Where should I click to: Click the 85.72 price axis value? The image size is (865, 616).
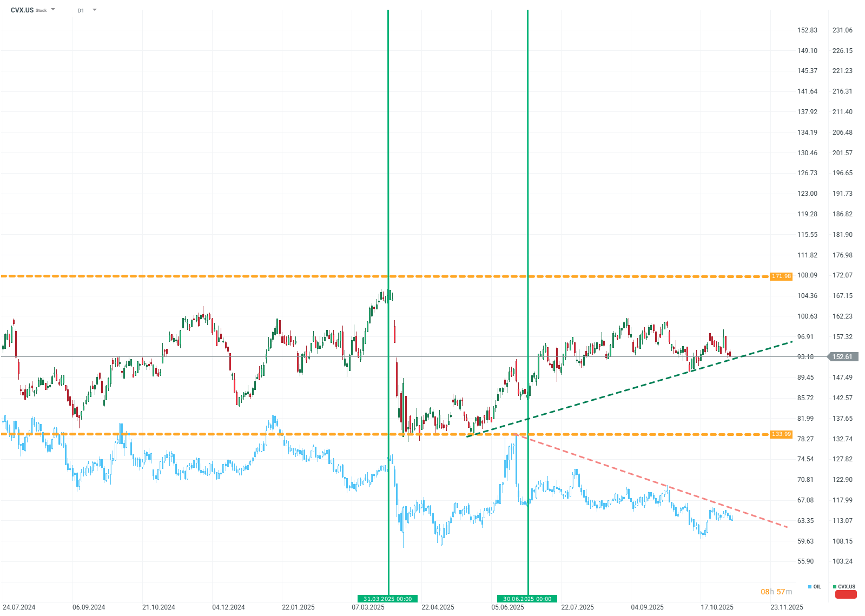pyautogui.click(x=805, y=398)
